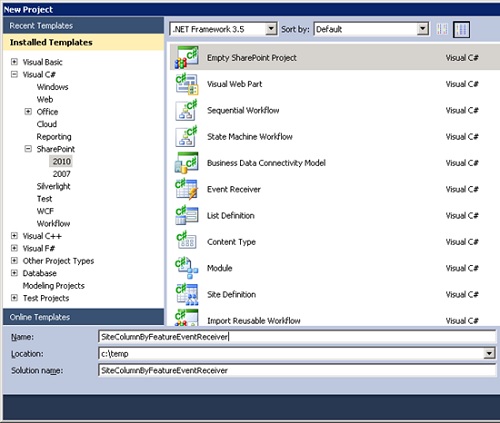500x423 pixels.
Task: Expand the Visual F# tree node
Action: click(x=14, y=248)
